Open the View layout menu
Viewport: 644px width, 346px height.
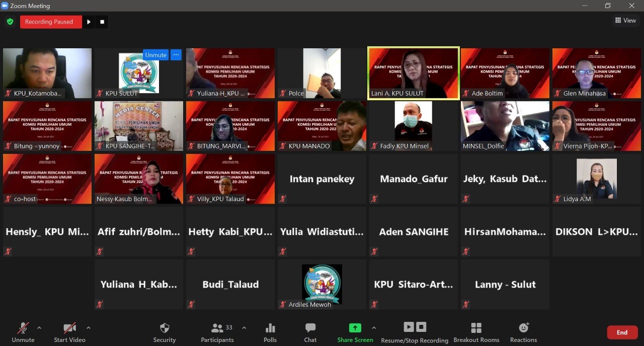point(625,21)
